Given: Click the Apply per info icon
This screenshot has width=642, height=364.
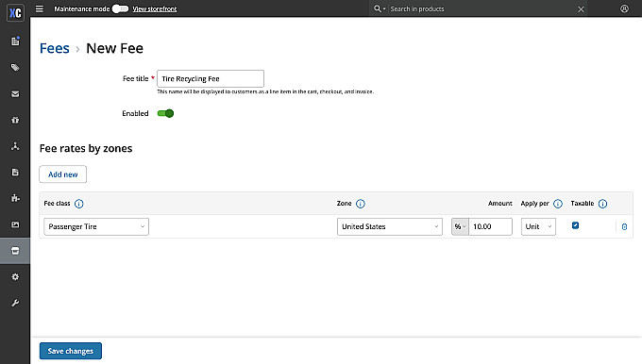Looking at the screenshot, I should 558,204.
